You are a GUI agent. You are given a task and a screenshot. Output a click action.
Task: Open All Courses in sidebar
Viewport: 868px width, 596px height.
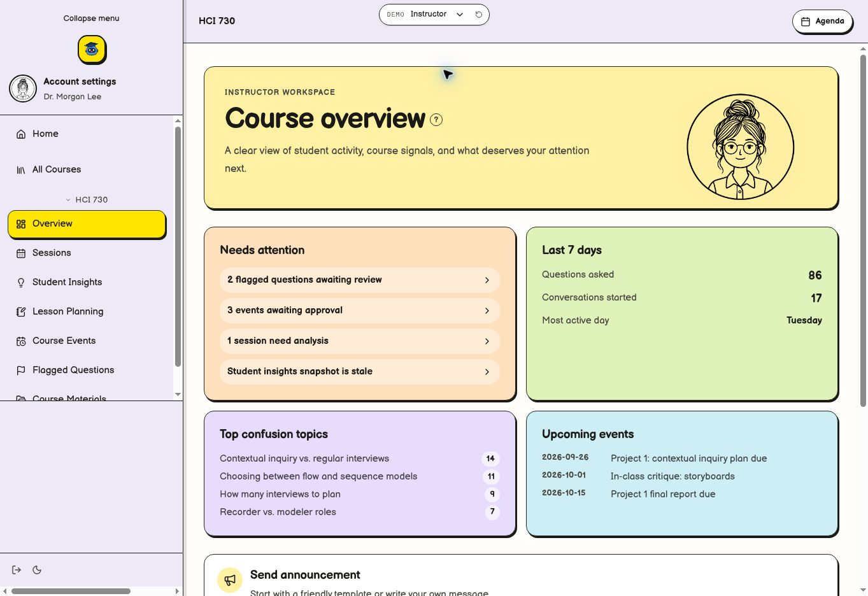[x=87, y=169]
